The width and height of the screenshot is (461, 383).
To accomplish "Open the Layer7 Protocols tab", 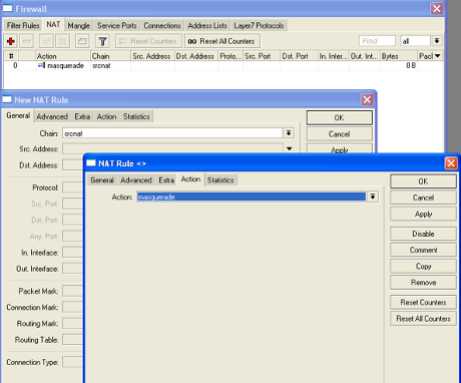I will point(259,26).
